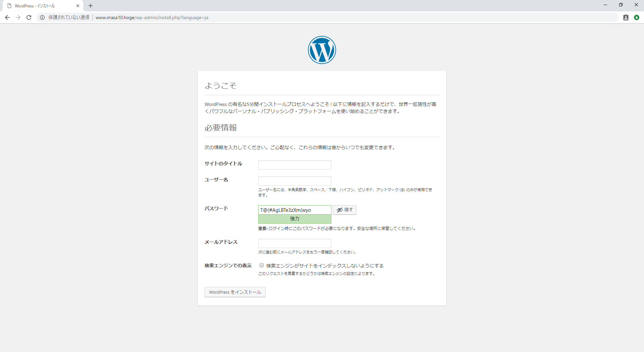This screenshot has height=352, width=644.
Task: Click the ようこそ heading
Action: click(x=221, y=86)
